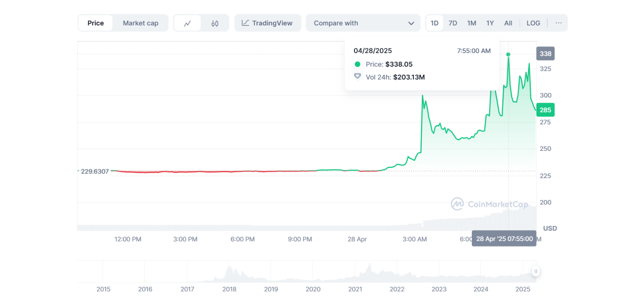Click the green peak data point marker
Screen dimensions: 644x308
[x=508, y=54]
